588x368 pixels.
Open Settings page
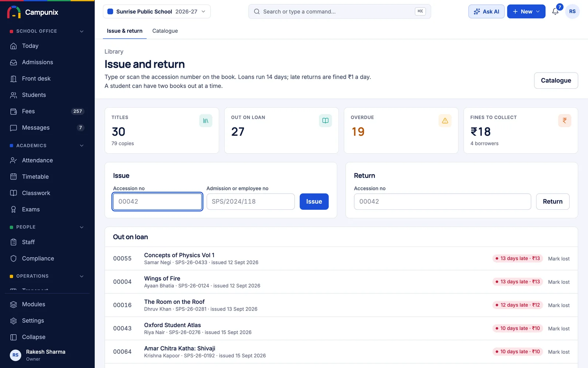(47, 321)
